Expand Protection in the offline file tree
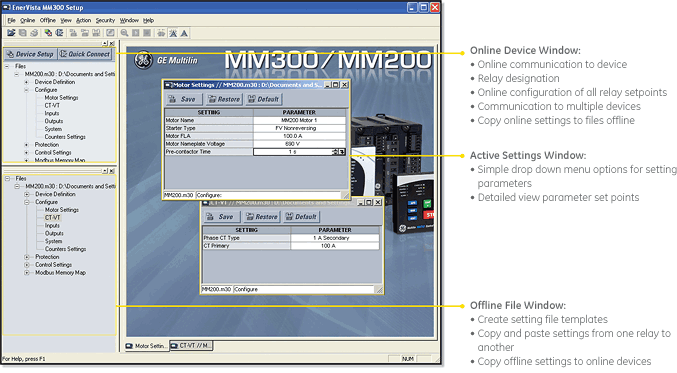The image size is (677, 373). point(27,257)
